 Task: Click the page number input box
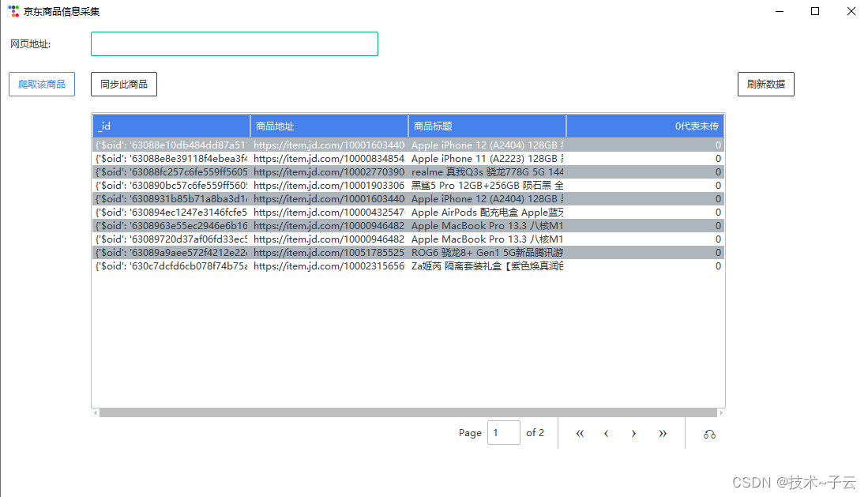tap(504, 433)
